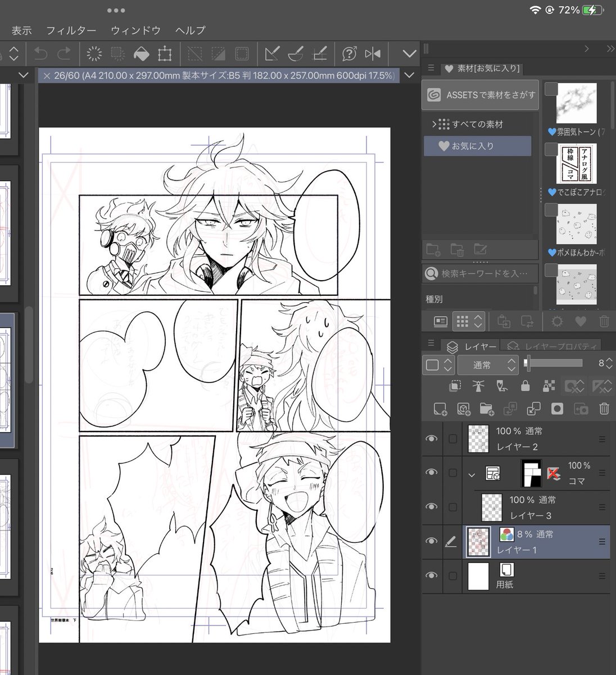Select the 素材[お気に入り] tab
The image size is (616, 675).
pyautogui.click(x=482, y=69)
